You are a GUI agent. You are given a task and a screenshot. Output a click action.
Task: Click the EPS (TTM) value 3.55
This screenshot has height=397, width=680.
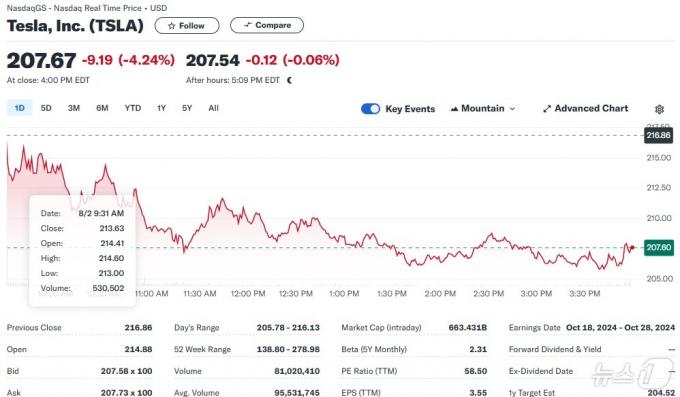click(478, 392)
